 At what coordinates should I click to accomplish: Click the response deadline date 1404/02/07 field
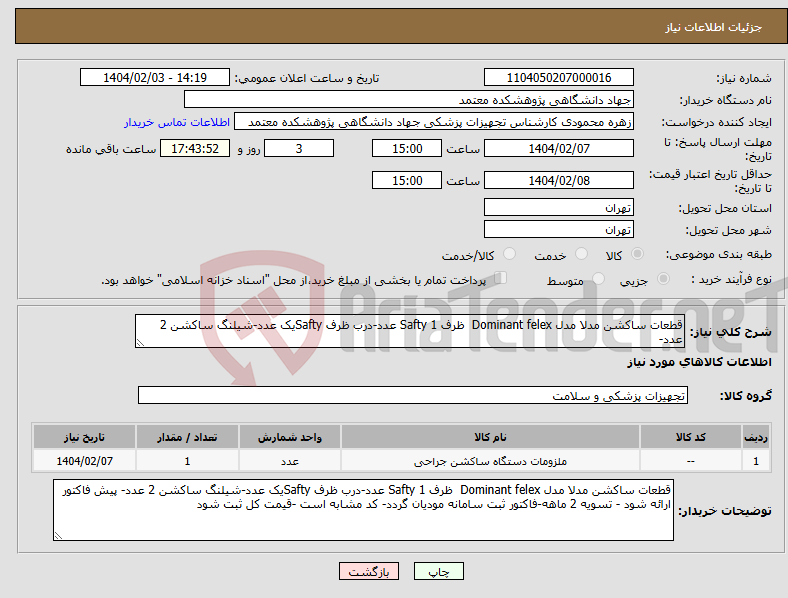tap(558, 148)
